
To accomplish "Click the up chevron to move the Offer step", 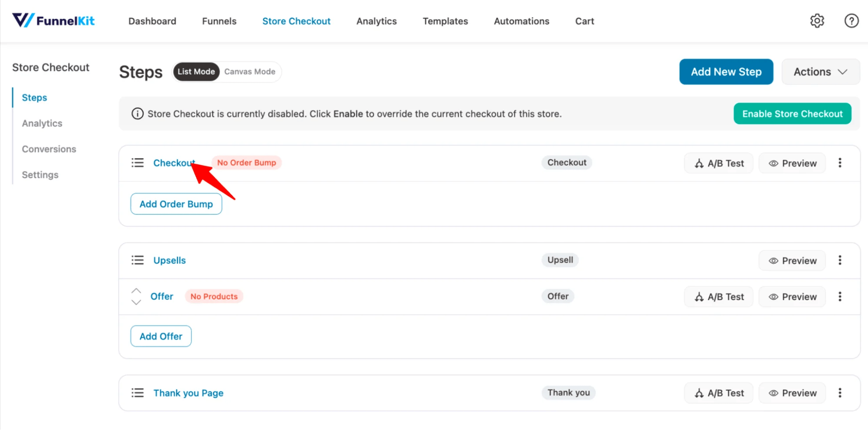I will [136, 291].
